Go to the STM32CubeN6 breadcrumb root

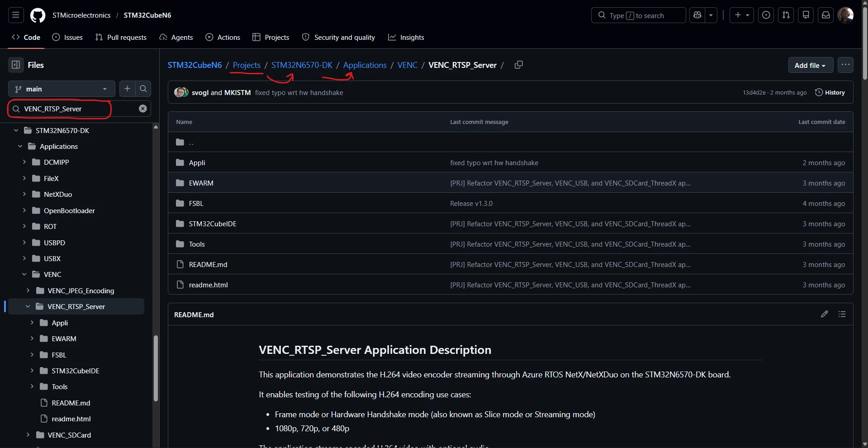tap(194, 65)
